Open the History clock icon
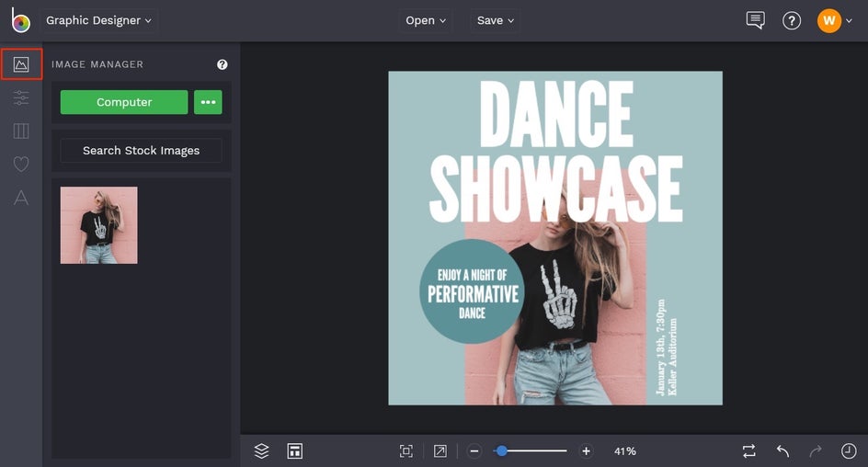The height and width of the screenshot is (467, 868). pyautogui.click(x=849, y=450)
